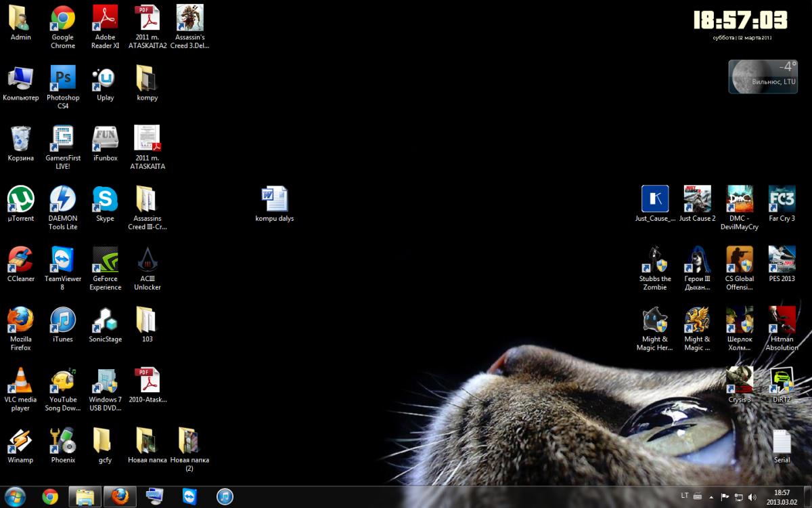Select the Uplay desktop shortcut
This screenshot has width=812, height=508.
pos(105,79)
